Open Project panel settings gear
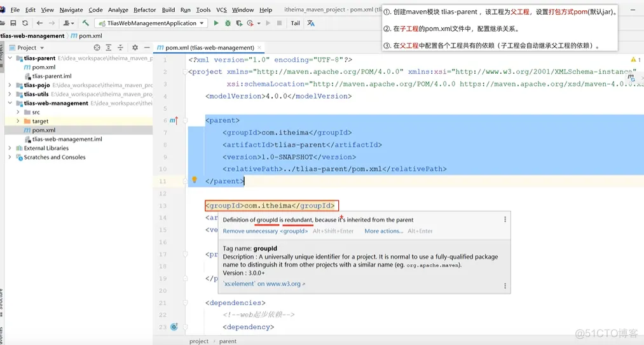The image size is (644, 345). [135, 48]
